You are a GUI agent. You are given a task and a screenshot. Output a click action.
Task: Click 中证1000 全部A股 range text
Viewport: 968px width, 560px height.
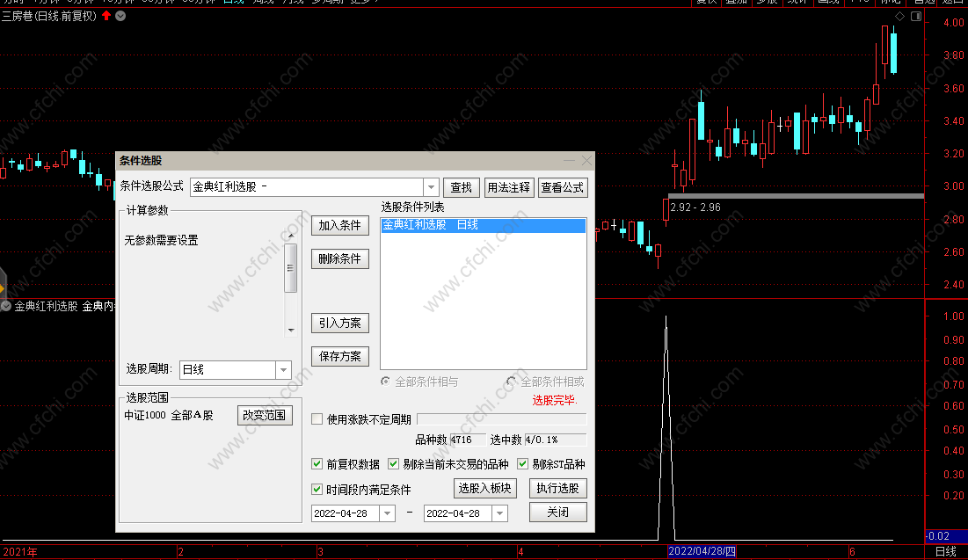[x=169, y=415]
